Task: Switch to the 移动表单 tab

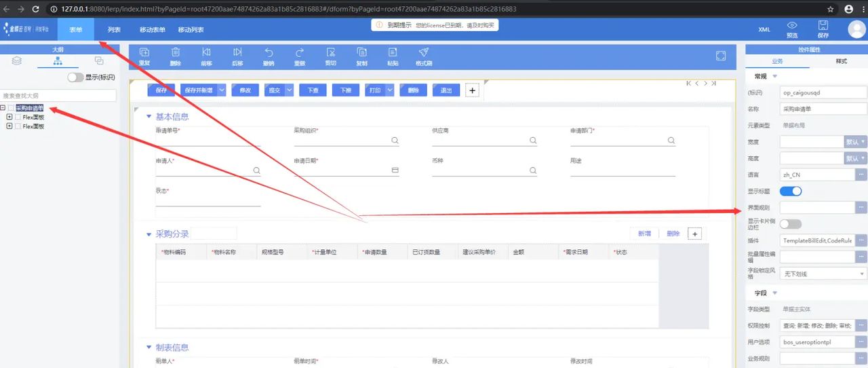Action: click(153, 29)
